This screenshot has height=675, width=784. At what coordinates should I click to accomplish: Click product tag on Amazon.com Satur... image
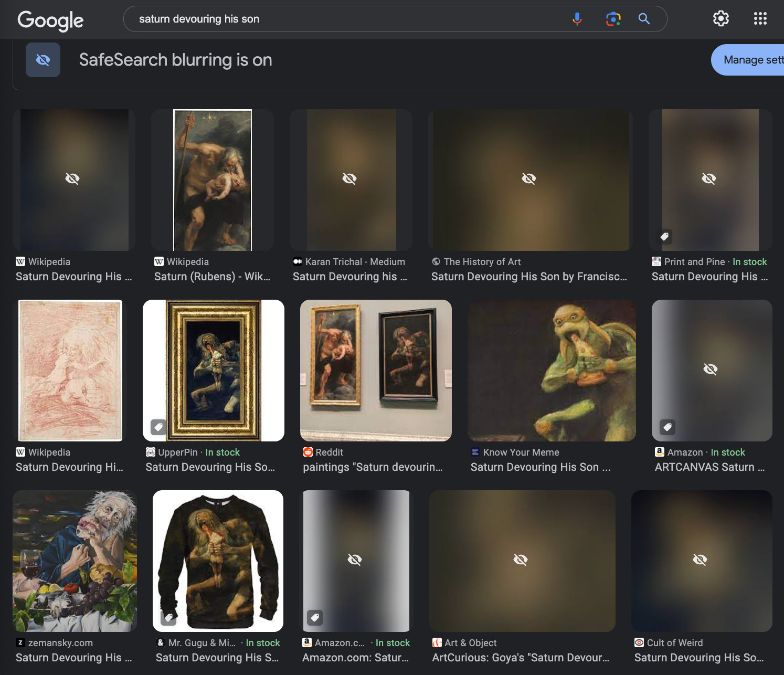click(315, 618)
